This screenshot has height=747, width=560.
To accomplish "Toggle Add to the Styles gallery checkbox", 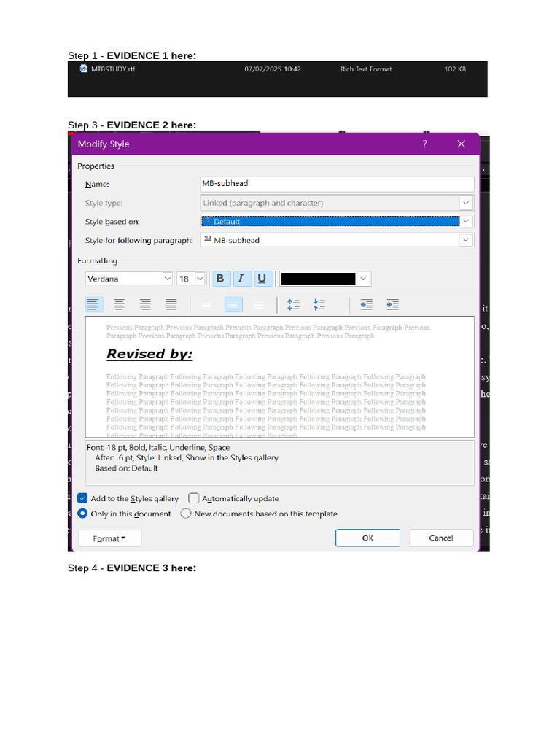I will point(83,498).
